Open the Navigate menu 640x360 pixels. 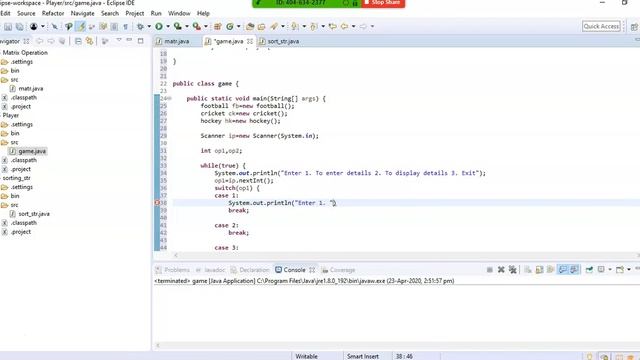coord(82,13)
